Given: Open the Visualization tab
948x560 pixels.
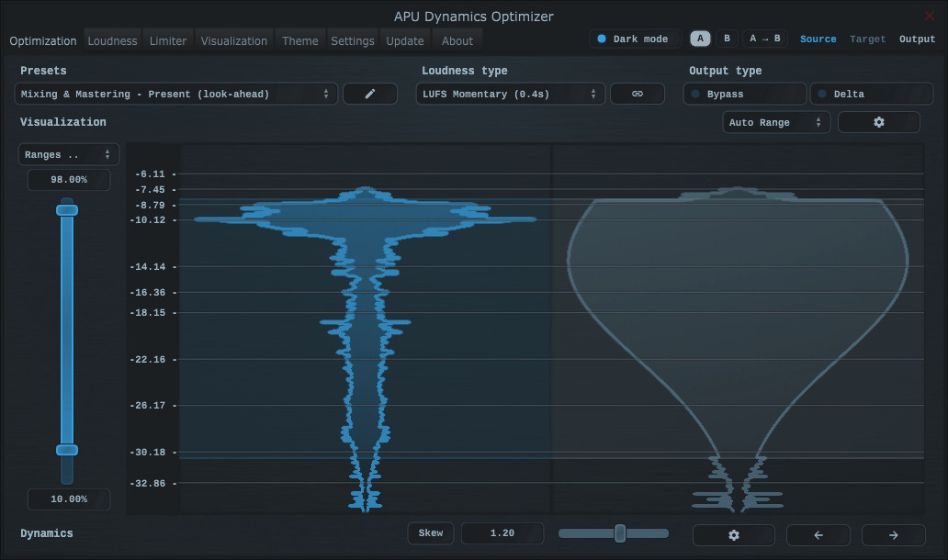Looking at the screenshot, I should tap(234, 40).
